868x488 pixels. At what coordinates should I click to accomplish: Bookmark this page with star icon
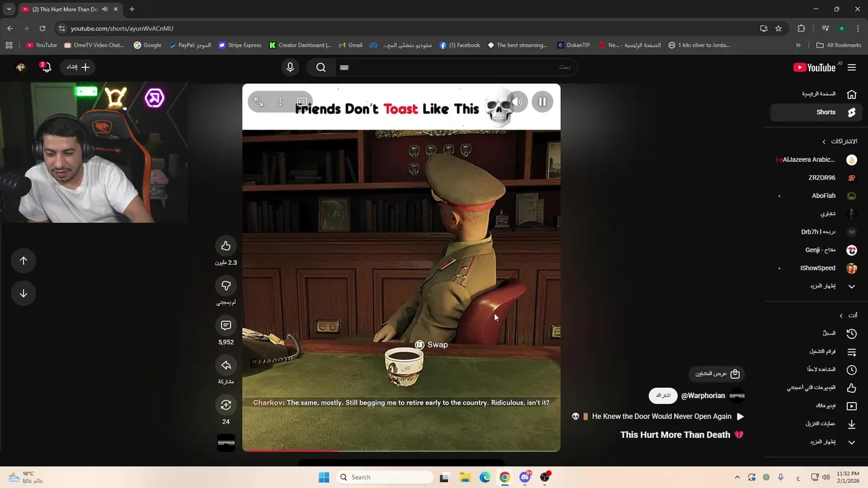click(x=778, y=28)
